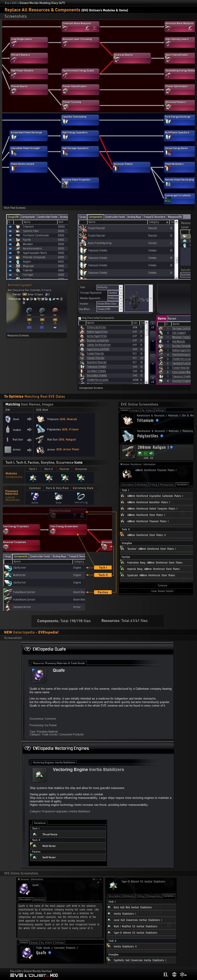Click the Advanced Beams node icon
This screenshot has width=197, height=980.
(x=117, y=59)
